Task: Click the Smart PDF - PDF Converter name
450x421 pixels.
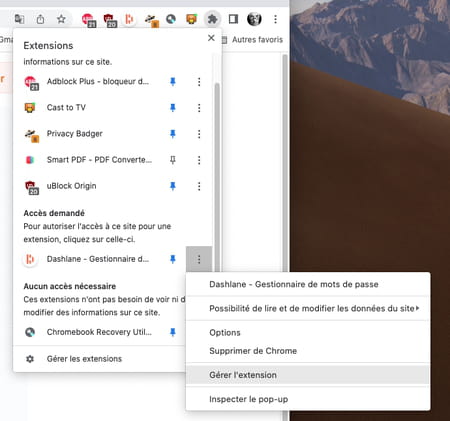Action: [99, 160]
